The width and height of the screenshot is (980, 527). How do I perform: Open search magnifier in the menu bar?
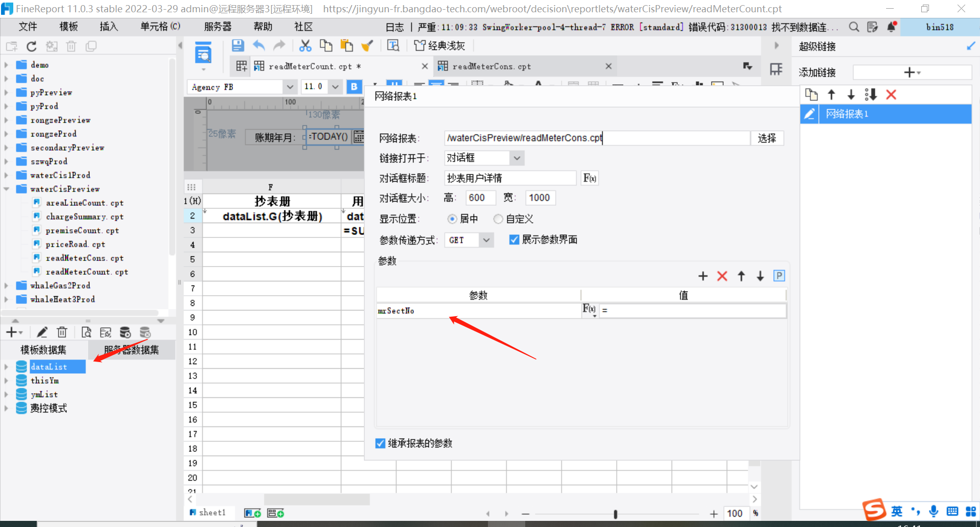pyautogui.click(x=854, y=27)
